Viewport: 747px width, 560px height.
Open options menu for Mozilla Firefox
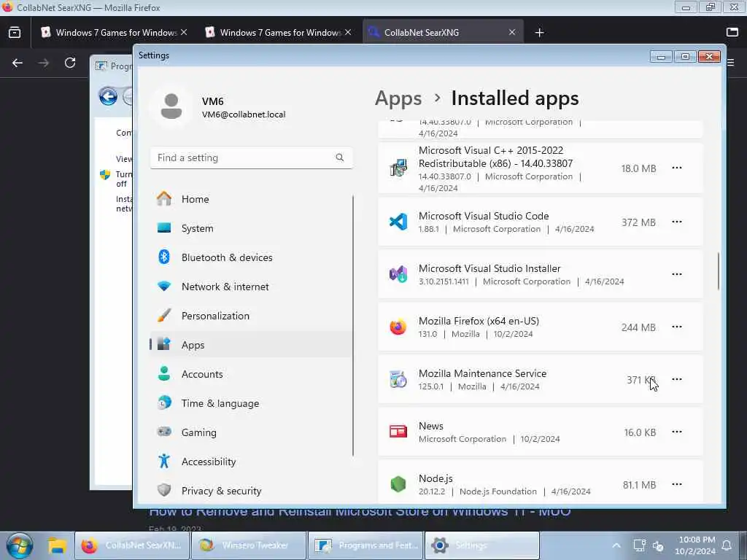pyautogui.click(x=676, y=327)
